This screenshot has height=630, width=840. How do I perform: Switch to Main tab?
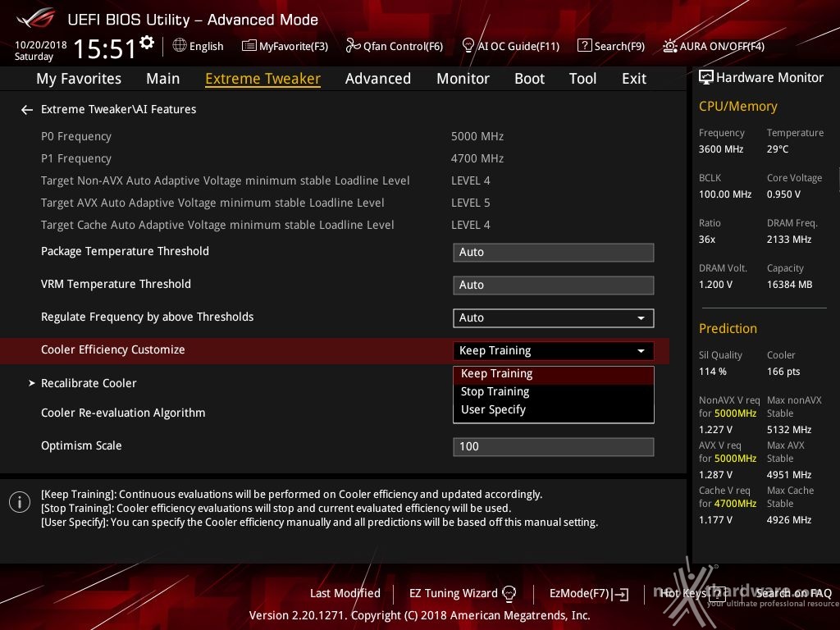click(163, 79)
